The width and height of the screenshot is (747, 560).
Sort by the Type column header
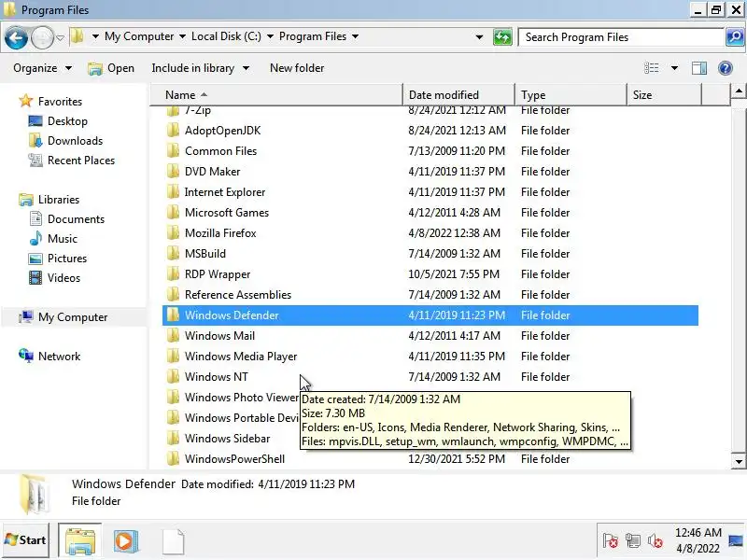tap(571, 95)
